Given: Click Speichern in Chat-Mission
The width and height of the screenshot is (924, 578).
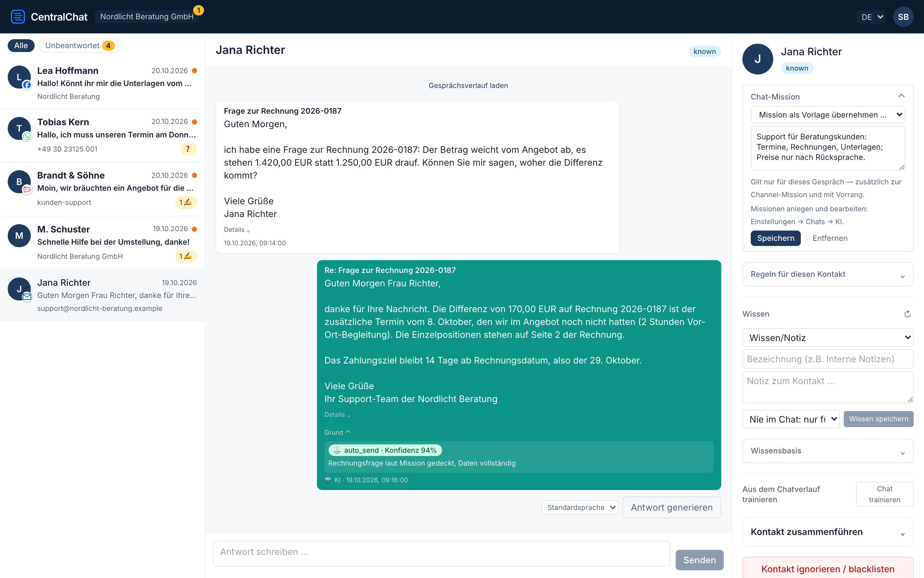Looking at the screenshot, I should coord(775,238).
